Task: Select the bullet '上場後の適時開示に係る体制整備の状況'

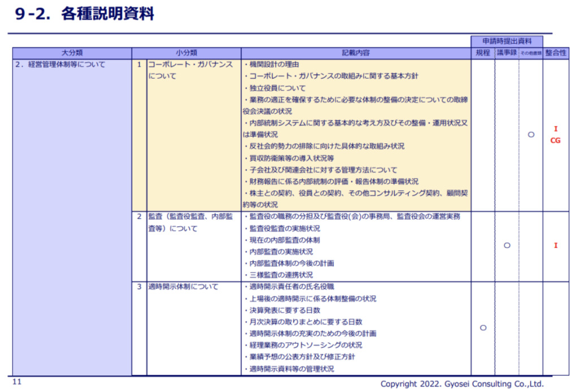Action: click(310, 299)
